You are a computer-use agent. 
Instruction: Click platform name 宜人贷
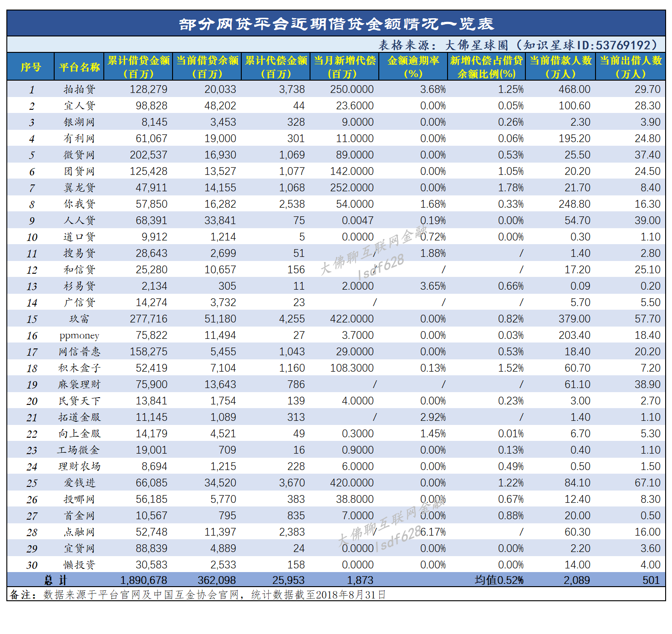[79, 106]
